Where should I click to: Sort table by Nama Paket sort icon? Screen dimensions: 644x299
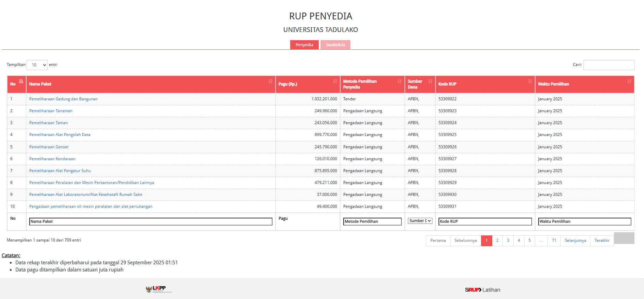270,81
